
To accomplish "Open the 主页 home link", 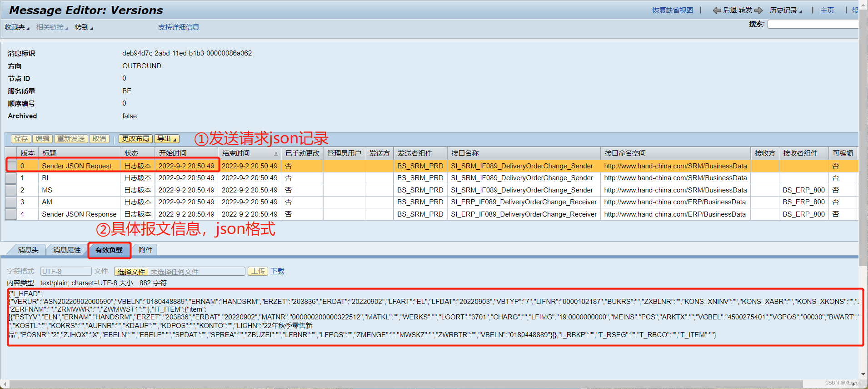I will coord(827,10).
